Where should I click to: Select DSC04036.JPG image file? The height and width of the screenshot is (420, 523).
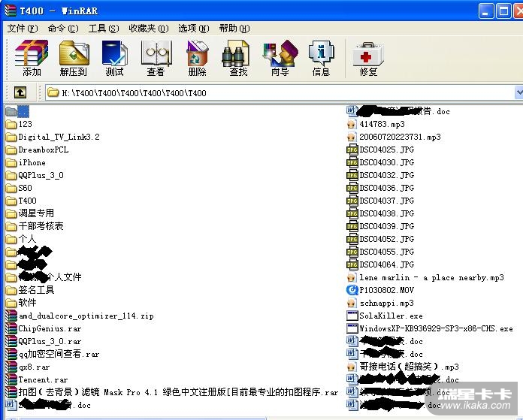coord(380,188)
